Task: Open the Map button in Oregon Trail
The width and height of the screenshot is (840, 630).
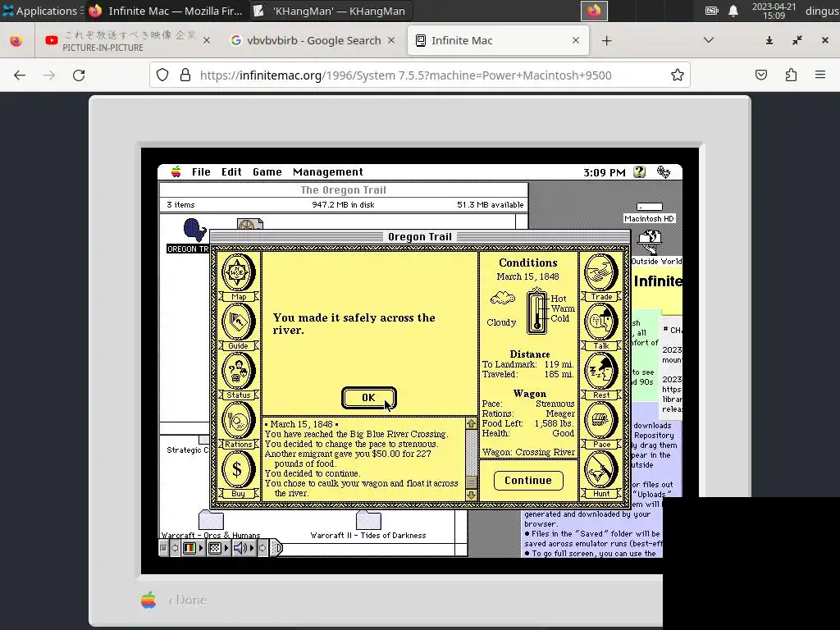Action: click(x=238, y=277)
